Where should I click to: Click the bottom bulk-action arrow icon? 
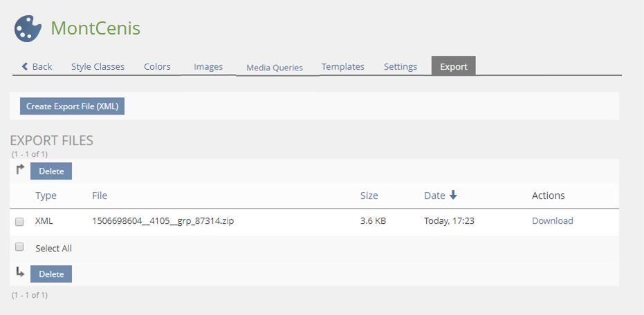(x=20, y=274)
